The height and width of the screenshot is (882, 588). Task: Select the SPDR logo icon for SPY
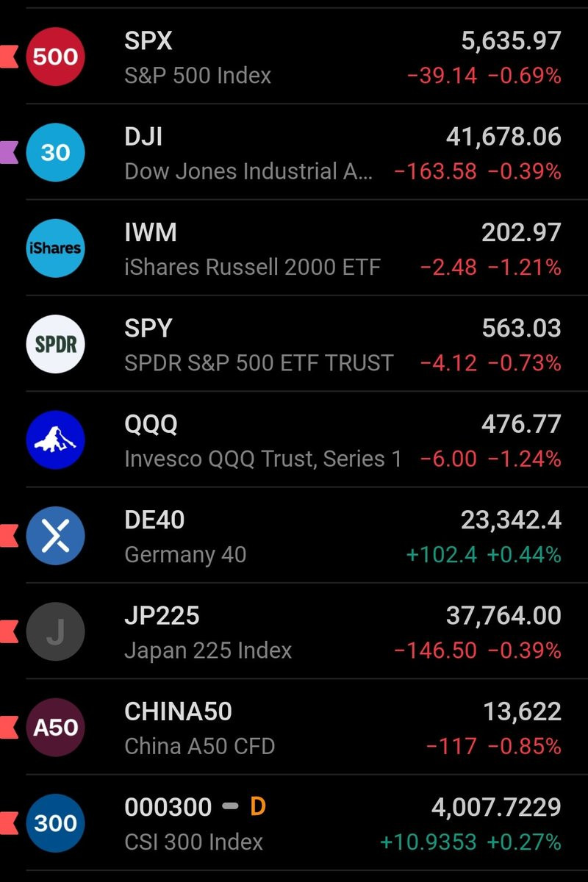55,344
